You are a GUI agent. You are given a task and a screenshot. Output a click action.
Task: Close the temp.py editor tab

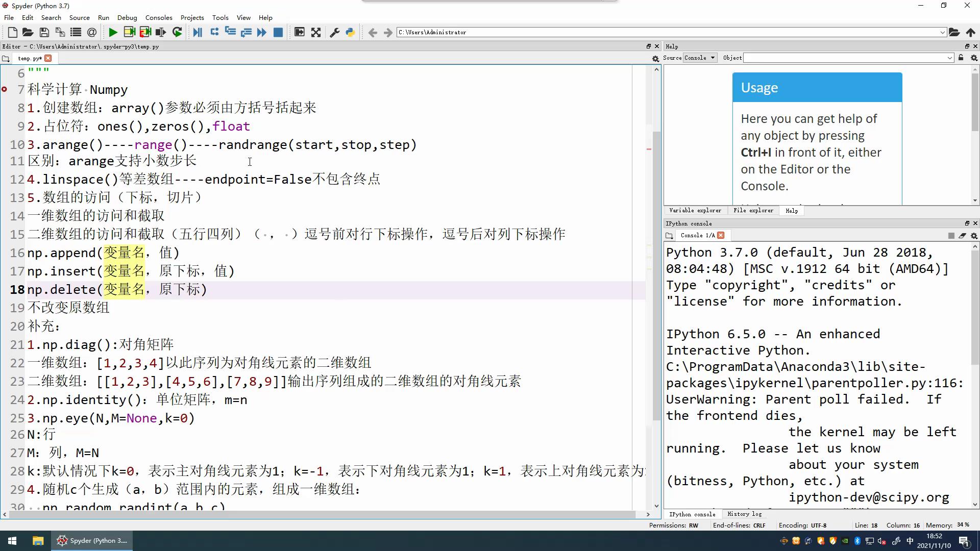[48, 58]
